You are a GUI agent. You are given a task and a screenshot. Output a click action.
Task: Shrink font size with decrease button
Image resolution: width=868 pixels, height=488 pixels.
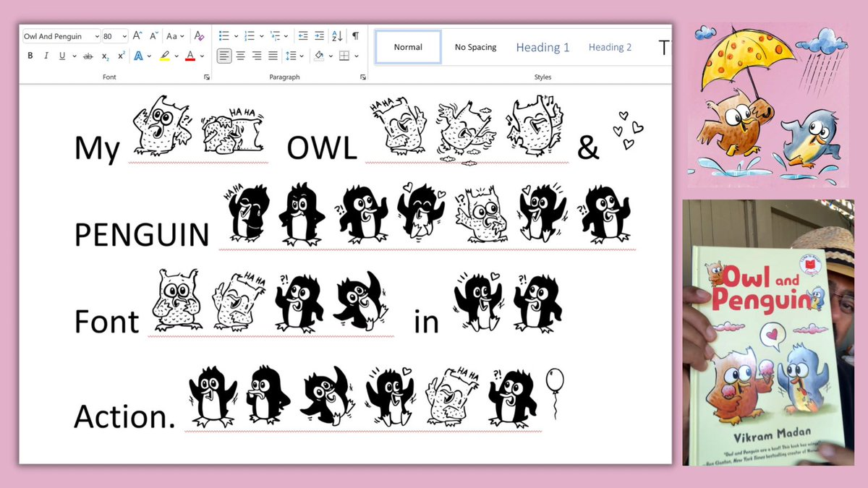point(153,35)
